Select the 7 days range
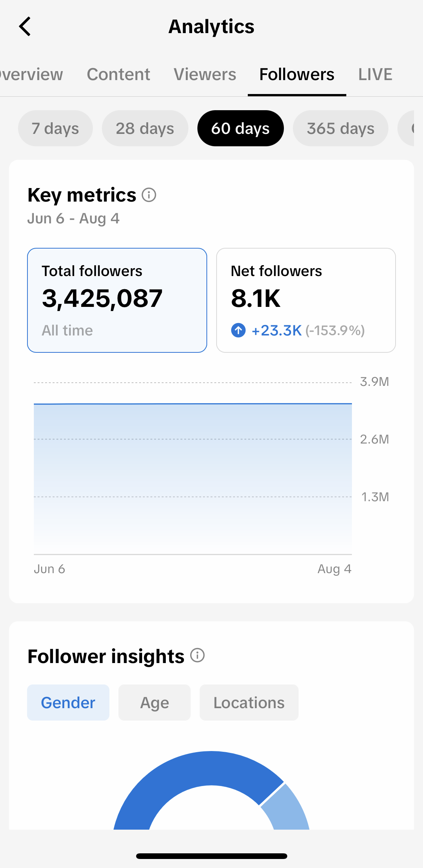Screen dimensions: 423x868 click(55, 128)
